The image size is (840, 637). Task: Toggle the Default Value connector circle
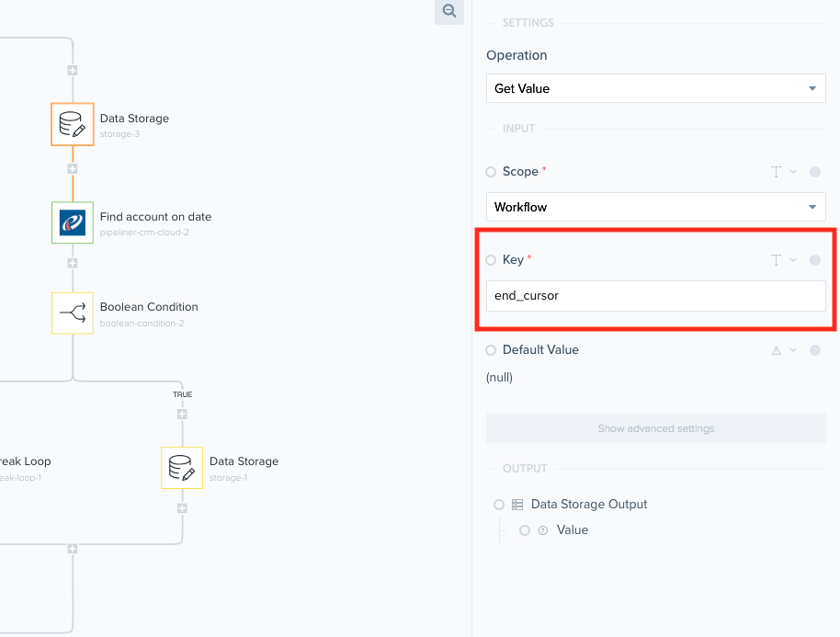point(491,350)
